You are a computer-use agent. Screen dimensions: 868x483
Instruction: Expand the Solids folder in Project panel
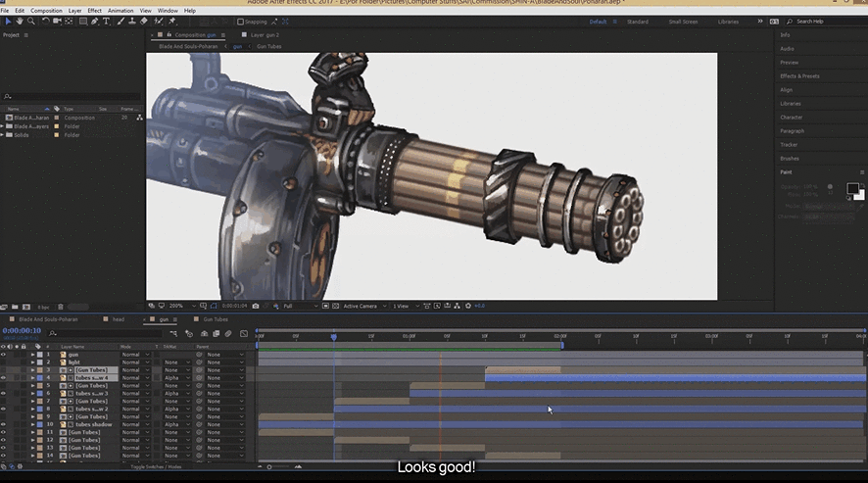click(2, 135)
